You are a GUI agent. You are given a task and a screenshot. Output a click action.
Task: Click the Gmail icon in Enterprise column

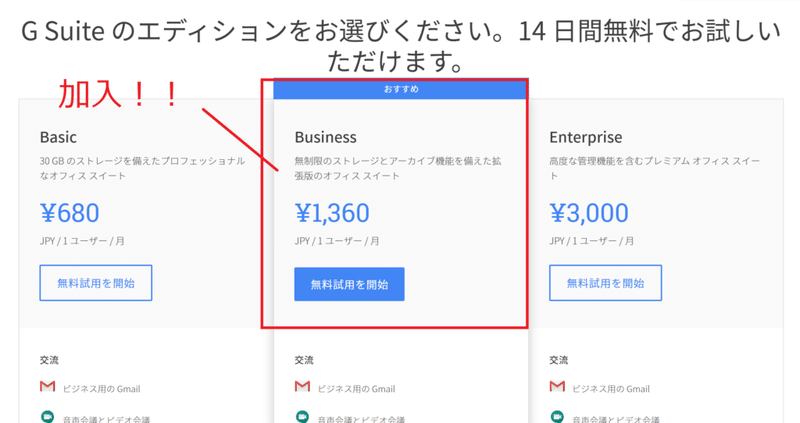(557, 388)
